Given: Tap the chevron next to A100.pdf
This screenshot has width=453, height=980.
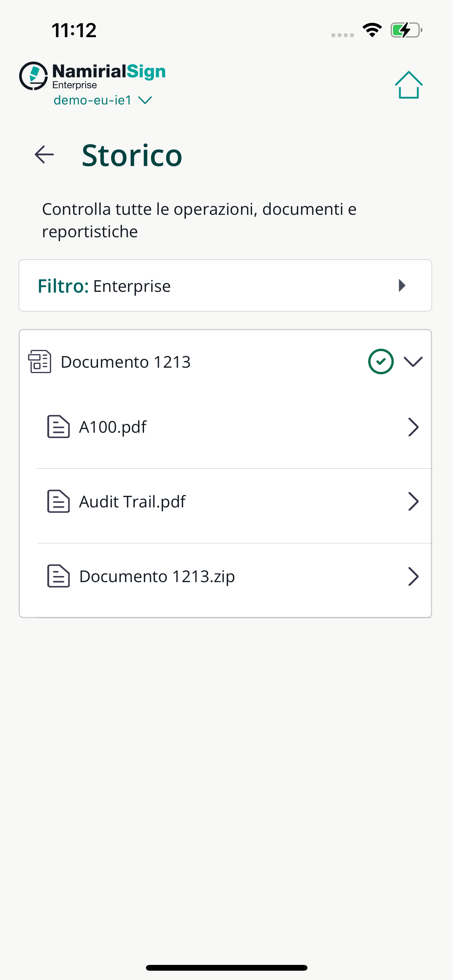Looking at the screenshot, I should point(414,427).
